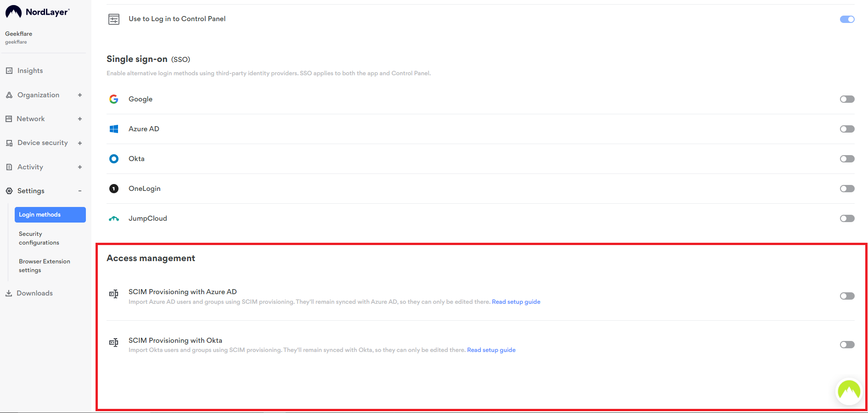Enable SCIM Provisioning with Okta toggle
Screen dimensions: 868x413
847,345
